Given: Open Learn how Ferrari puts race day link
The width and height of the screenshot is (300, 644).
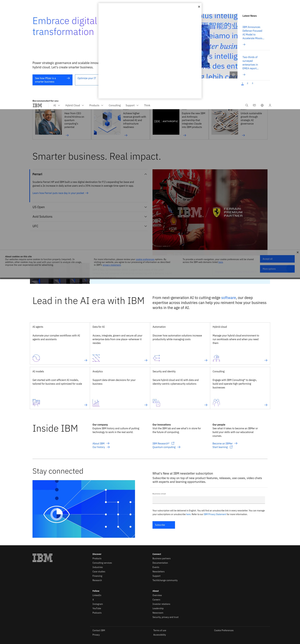Looking at the screenshot, I should [60, 193].
